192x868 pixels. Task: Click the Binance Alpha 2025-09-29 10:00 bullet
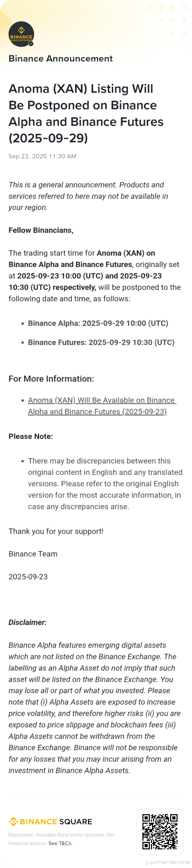coord(98,323)
